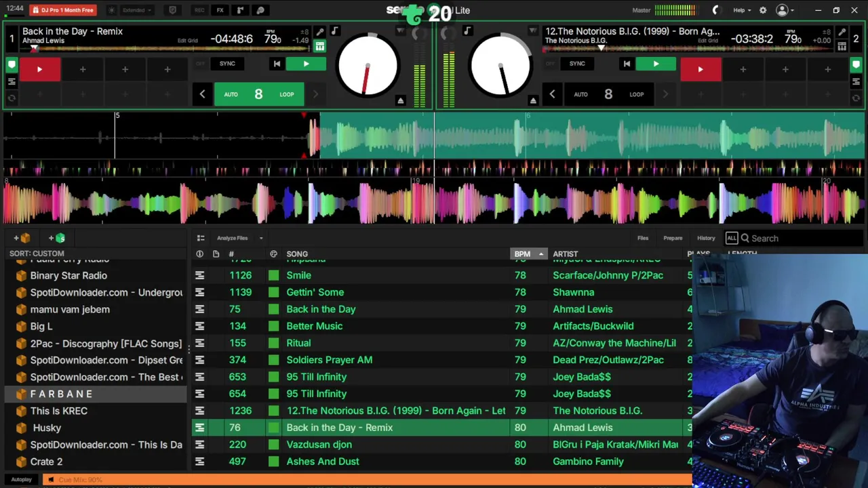Eject track from deck 1
The image size is (868, 488).
click(400, 100)
